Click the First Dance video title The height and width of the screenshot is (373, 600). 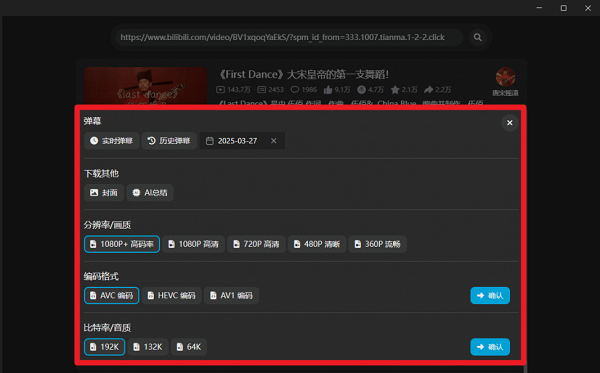pos(303,74)
